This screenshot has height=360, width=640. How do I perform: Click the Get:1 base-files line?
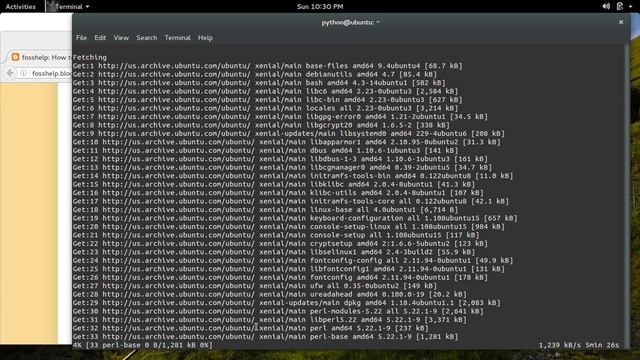tap(268, 66)
